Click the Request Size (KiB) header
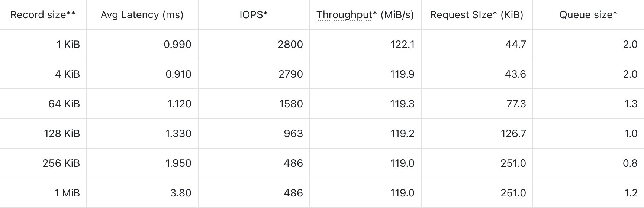Viewport: 644px width, 208px height. (x=477, y=15)
